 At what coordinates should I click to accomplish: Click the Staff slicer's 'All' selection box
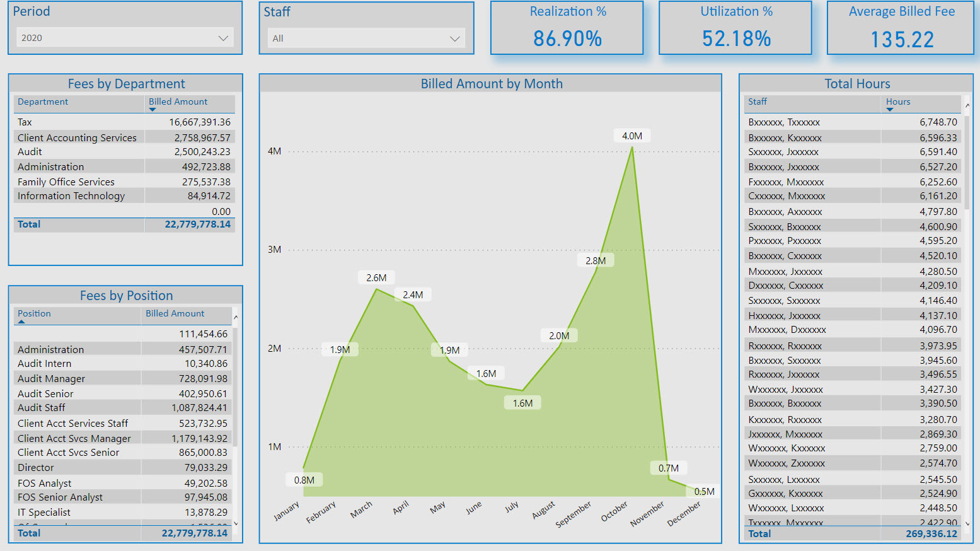coord(359,38)
